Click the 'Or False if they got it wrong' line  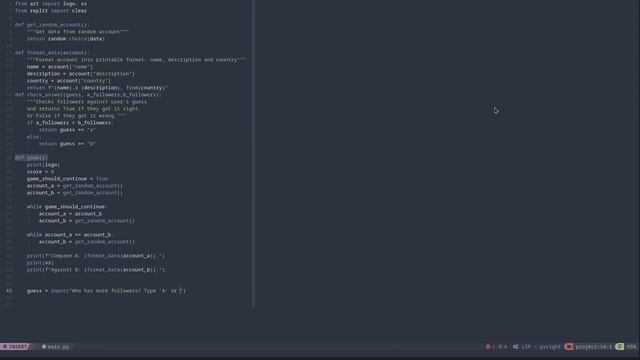click(x=76, y=116)
